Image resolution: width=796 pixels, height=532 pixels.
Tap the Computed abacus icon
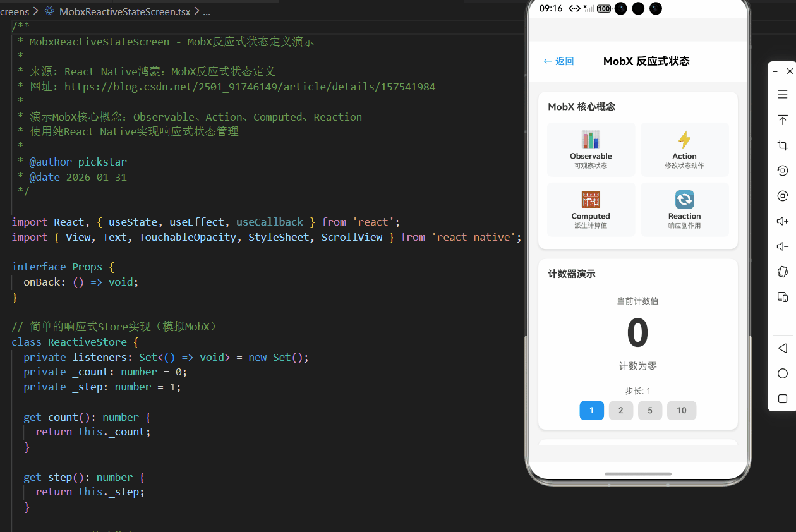point(591,200)
